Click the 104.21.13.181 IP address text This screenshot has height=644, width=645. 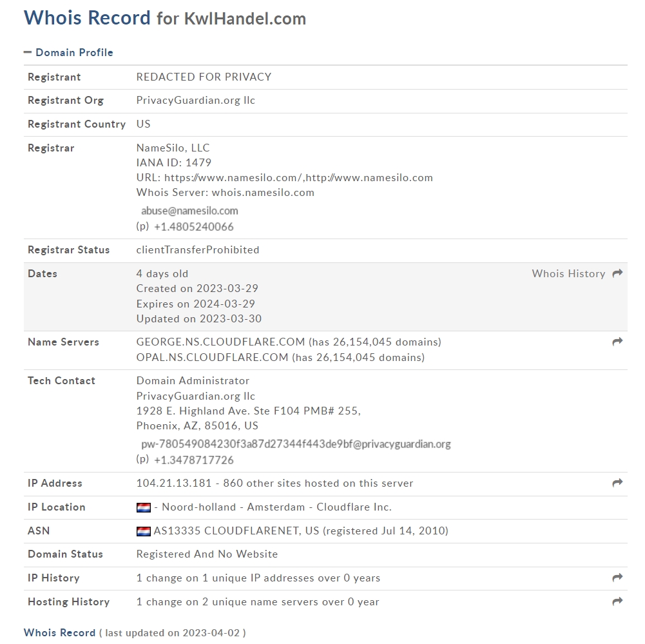(x=173, y=483)
